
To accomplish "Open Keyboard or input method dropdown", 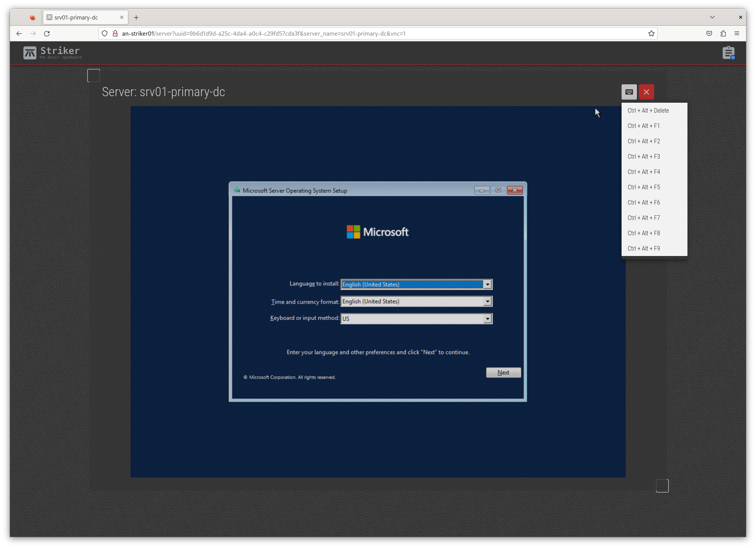I will click(416, 318).
